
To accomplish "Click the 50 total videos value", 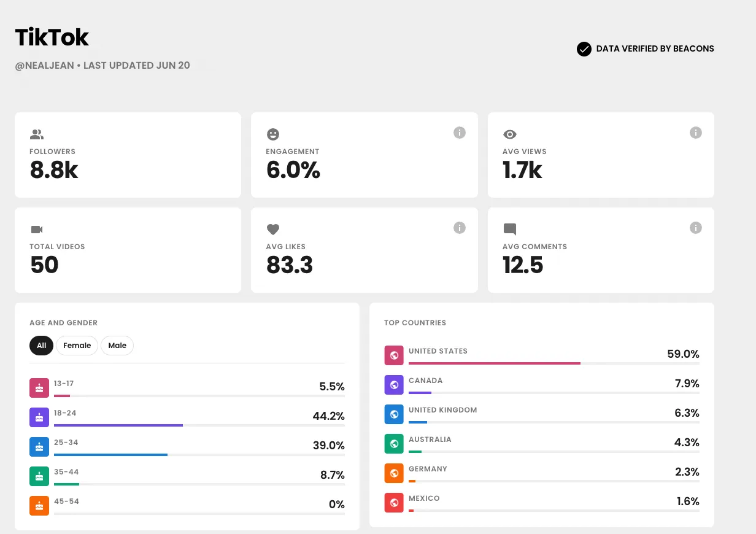I will point(44,265).
